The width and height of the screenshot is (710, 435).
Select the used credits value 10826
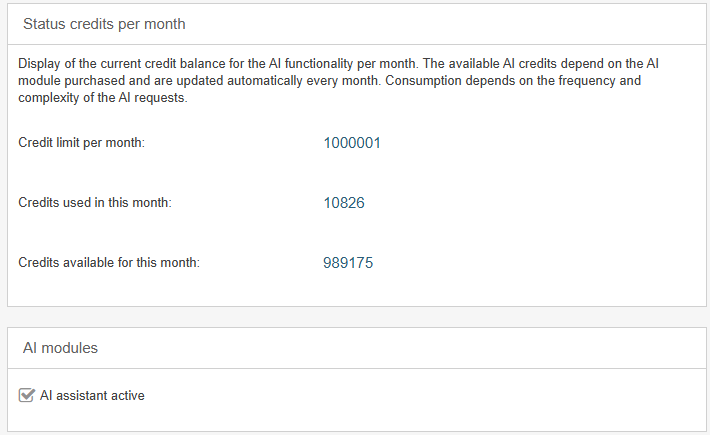coord(344,203)
